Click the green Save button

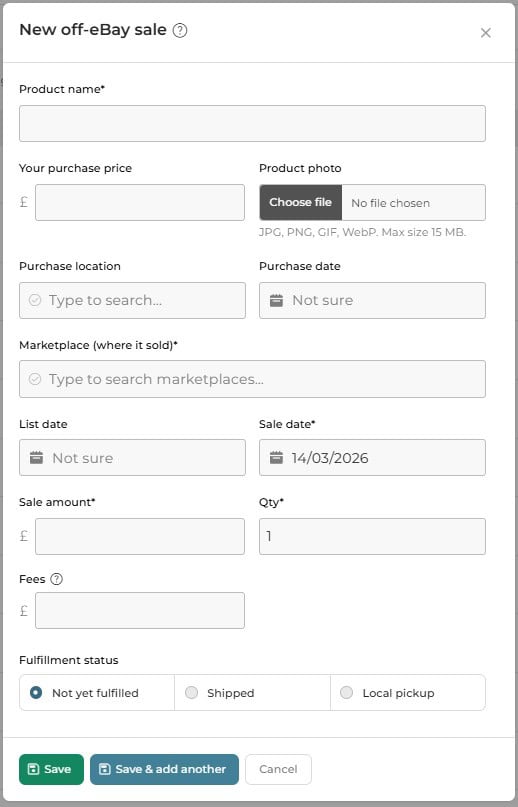click(x=51, y=769)
